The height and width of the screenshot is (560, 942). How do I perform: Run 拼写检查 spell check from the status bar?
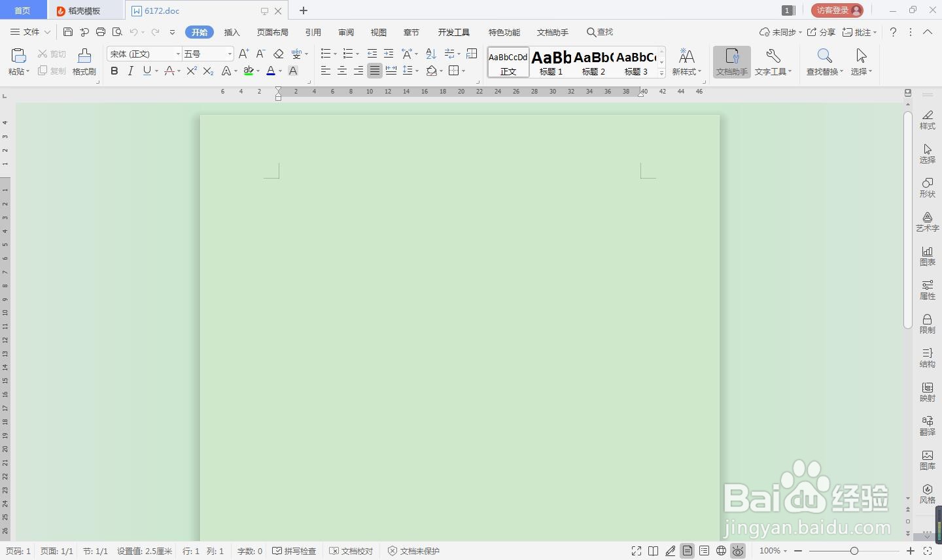tap(294, 551)
